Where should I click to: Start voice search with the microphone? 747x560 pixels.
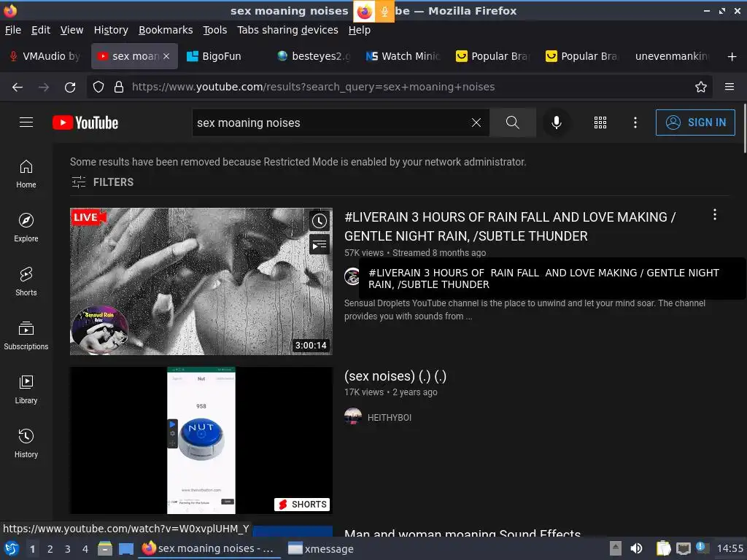pyautogui.click(x=556, y=122)
